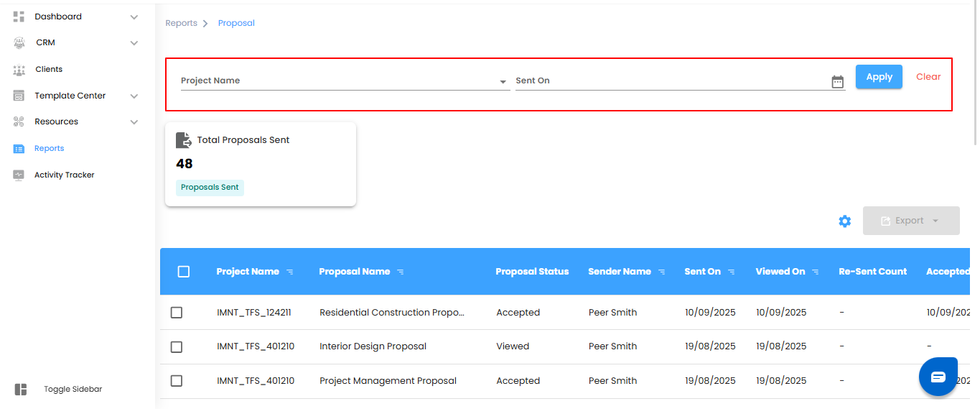Open the Project Name filter dropdown
Viewport: 980px width, 409px height.
(503, 82)
